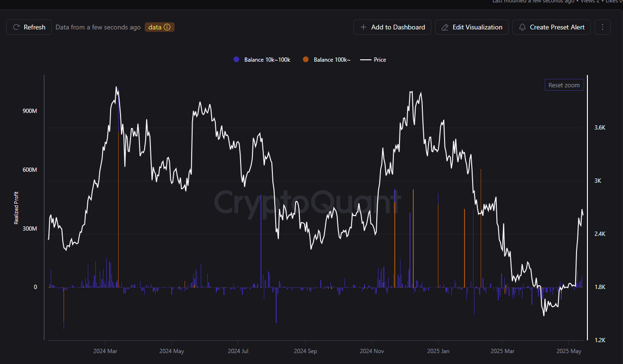
Task: Open the Edit Visualization dialog
Action: tap(472, 27)
